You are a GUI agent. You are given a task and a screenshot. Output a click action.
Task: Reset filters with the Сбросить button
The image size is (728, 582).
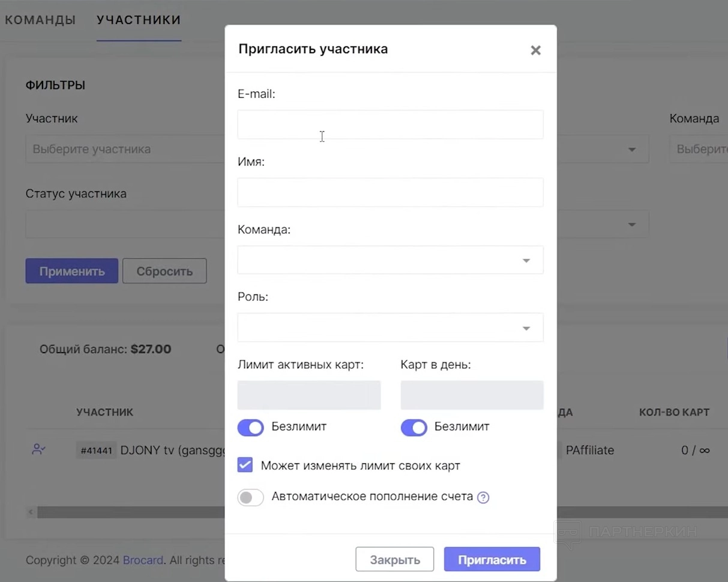[164, 271]
